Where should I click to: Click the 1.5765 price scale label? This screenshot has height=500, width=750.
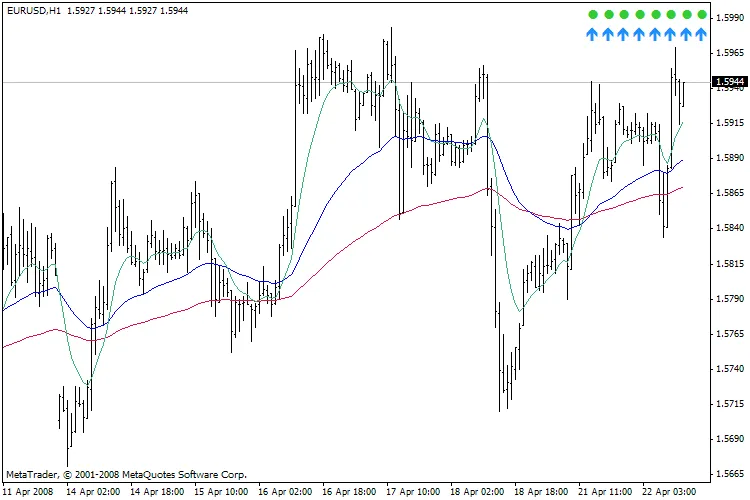point(731,334)
